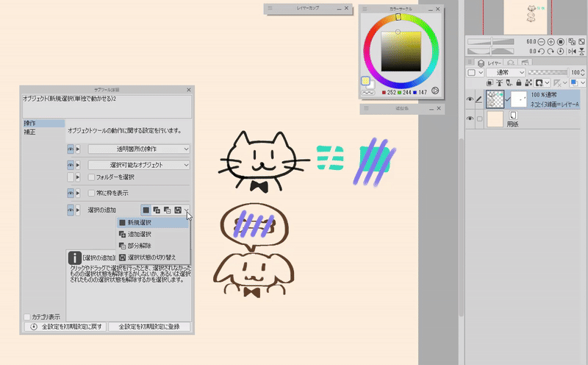Rotate canvas right with clockwise arrow icon
The image size is (588, 365).
pyautogui.click(x=551, y=52)
